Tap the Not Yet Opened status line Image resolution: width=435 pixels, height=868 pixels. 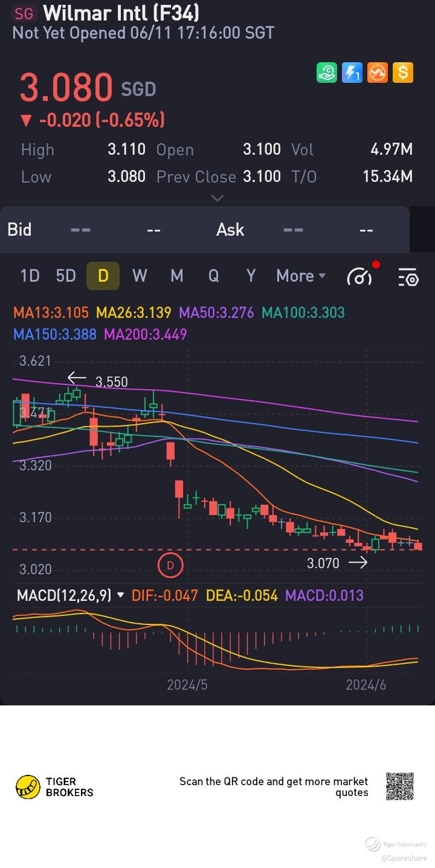[x=143, y=33]
